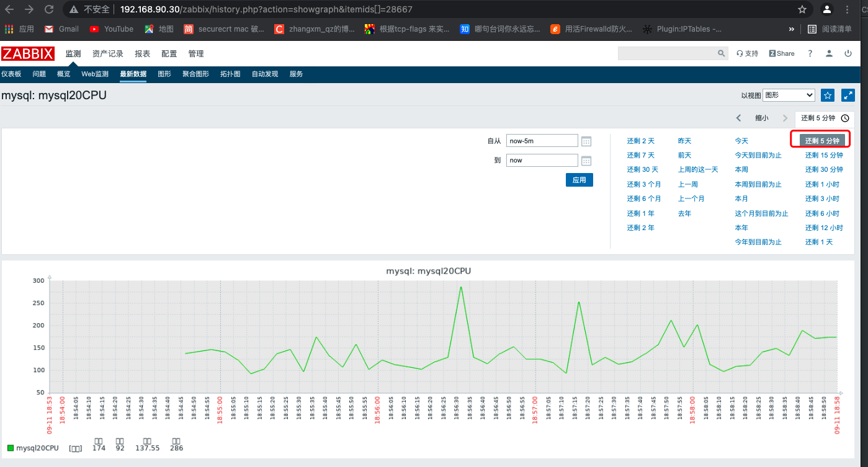Shift the time range back with left chevron
Screen dimensions: 868x467
739,118
